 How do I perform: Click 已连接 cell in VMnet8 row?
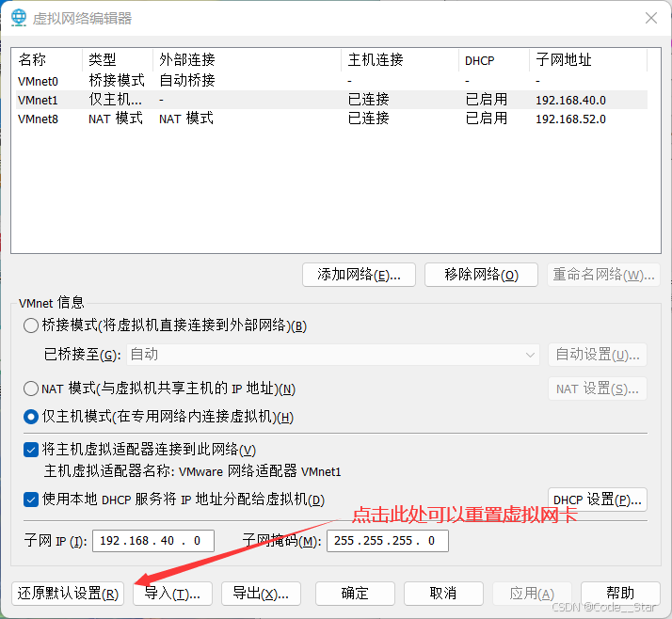(x=369, y=119)
